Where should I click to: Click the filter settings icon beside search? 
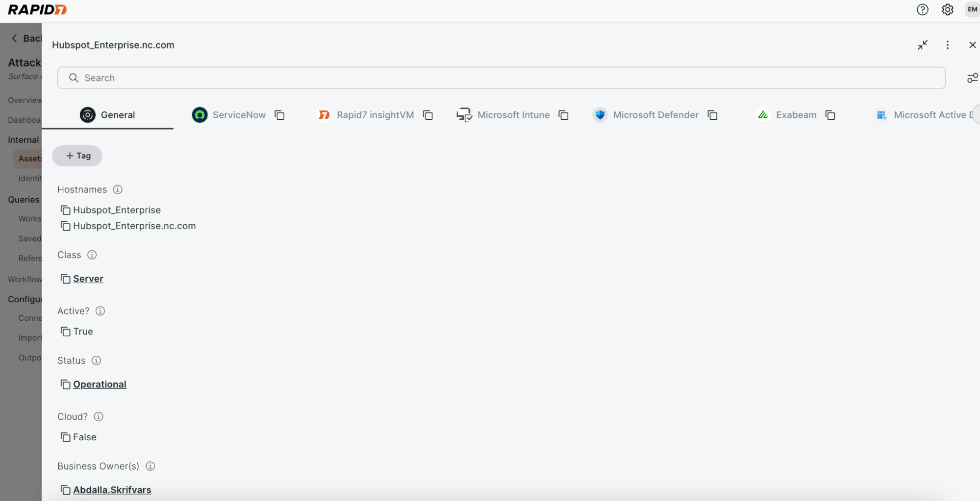click(972, 78)
